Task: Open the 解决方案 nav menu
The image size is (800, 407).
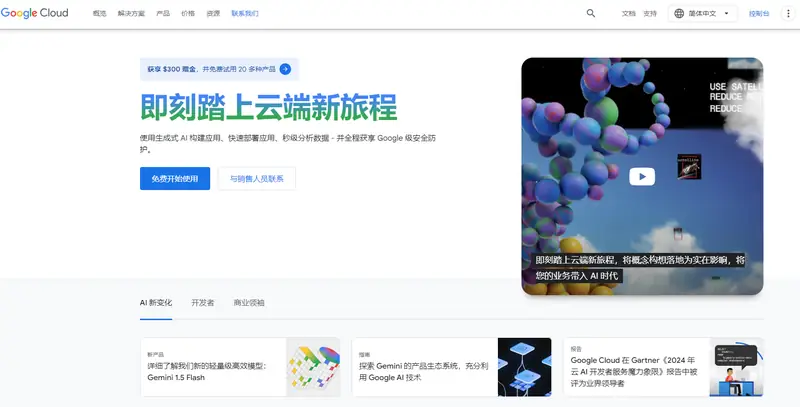Action: pos(131,14)
